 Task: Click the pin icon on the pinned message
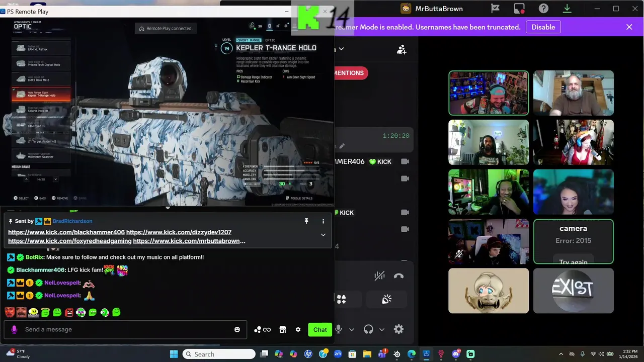click(x=306, y=221)
